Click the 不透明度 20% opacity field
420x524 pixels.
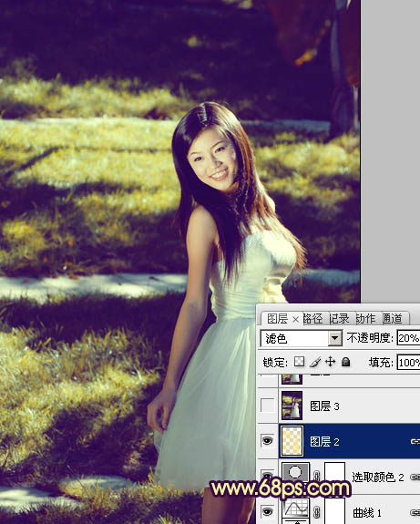(x=408, y=338)
